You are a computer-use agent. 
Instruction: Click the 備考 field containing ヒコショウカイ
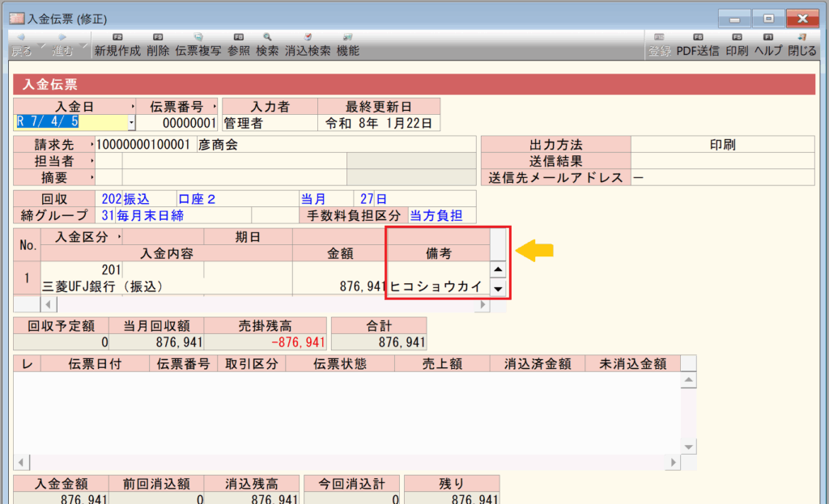[x=436, y=286]
